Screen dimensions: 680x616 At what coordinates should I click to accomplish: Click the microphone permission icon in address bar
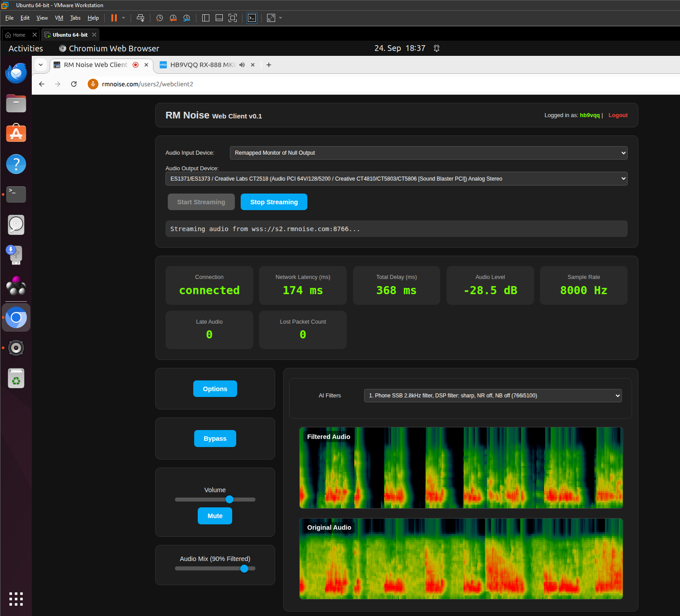tap(93, 84)
